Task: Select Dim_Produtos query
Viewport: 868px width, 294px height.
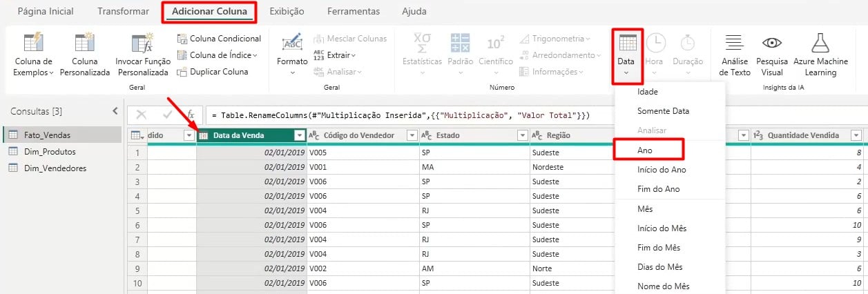Action: point(61,151)
